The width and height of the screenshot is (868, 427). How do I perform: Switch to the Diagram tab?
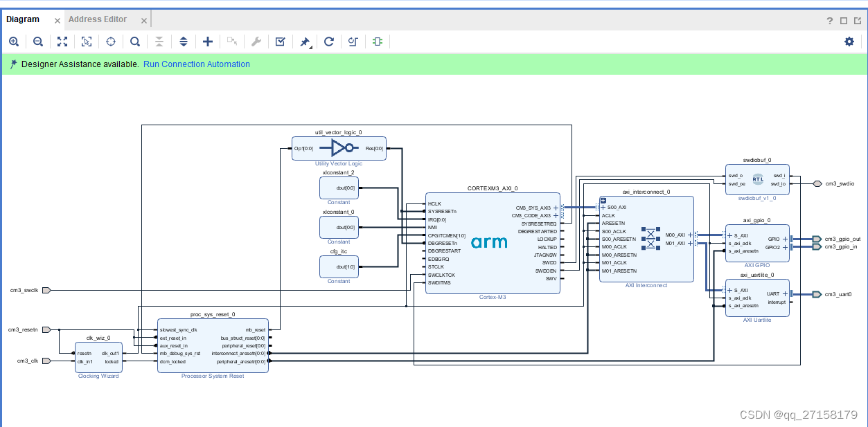click(23, 19)
